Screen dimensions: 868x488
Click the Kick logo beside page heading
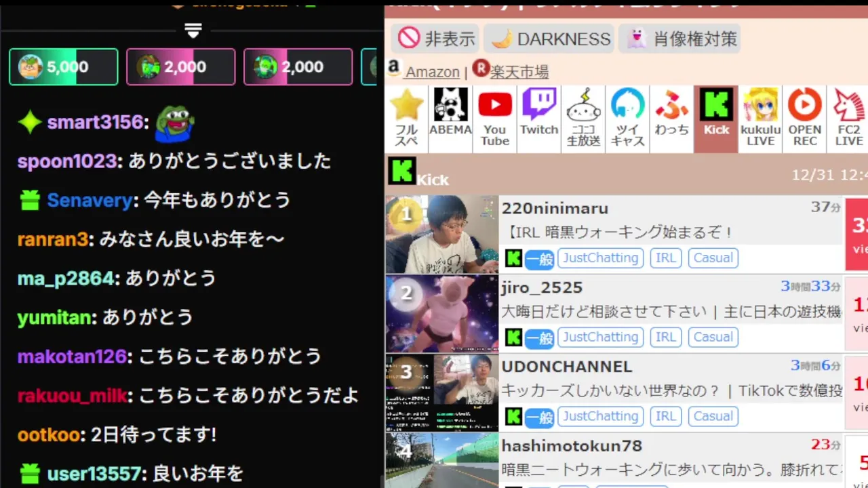tap(401, 171)
